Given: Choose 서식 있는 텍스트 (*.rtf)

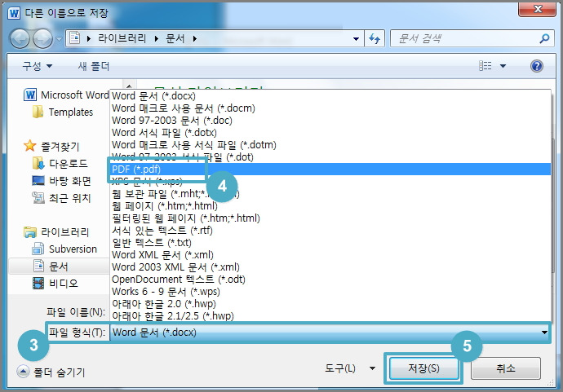Looking at the screenshot, I should tap(330, 231).
